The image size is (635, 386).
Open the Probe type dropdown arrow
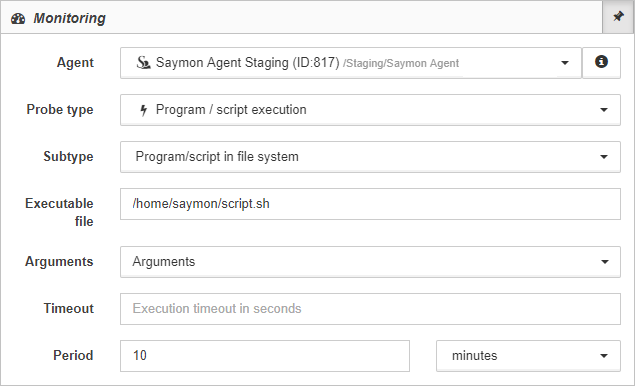tap(603, 110)
